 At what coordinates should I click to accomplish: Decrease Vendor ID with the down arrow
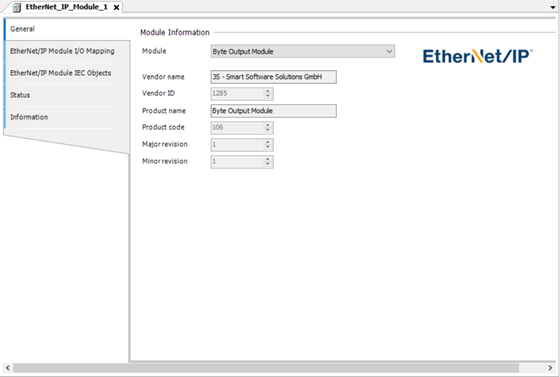point(268,96)
